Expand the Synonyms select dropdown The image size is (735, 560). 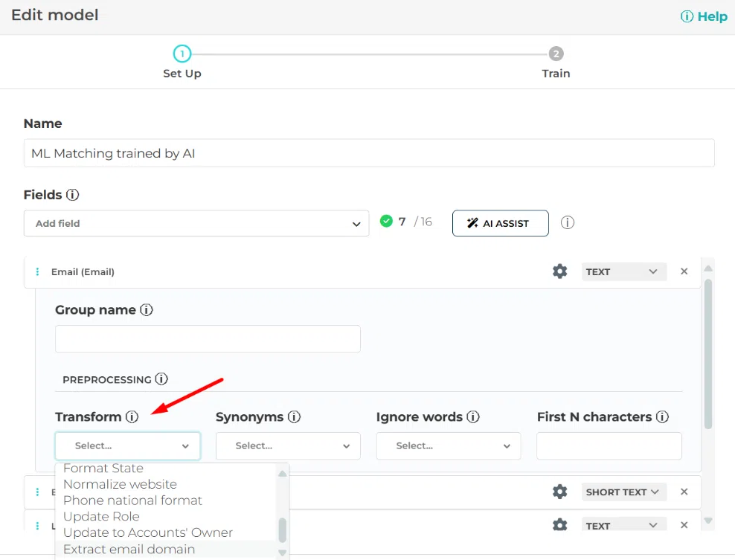point(288,446)
